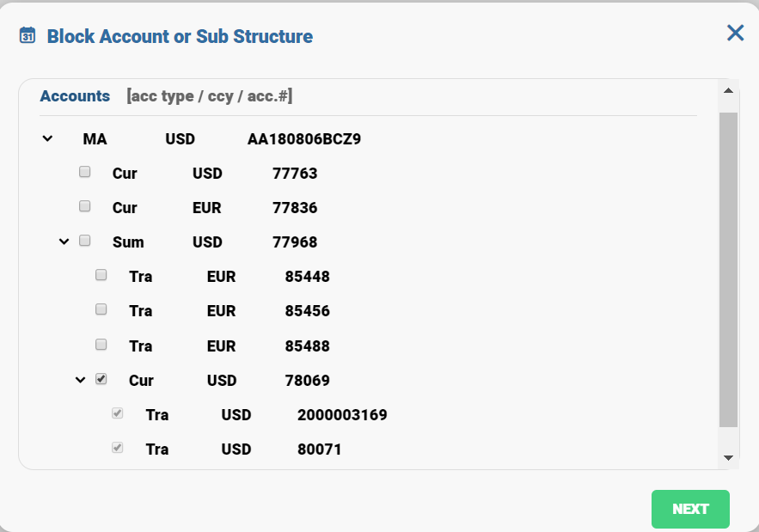Check the Cur EUR 77836 checkbox
The image size is (759, 532).
pyautogui.click(x=85, y=206)
